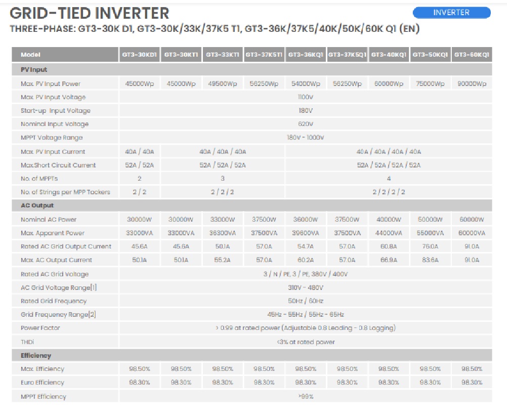Click the "83.6A" max output current value
Viewport: 507px width, 420px height.
point(430,260)
